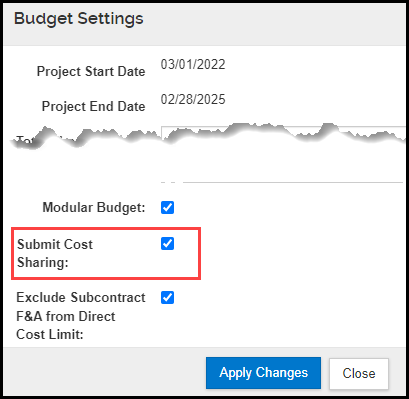Click the Budget Settings dialog title
This screenshot has height=399, width=409.
pyautogui.click(x=79, y=19)
